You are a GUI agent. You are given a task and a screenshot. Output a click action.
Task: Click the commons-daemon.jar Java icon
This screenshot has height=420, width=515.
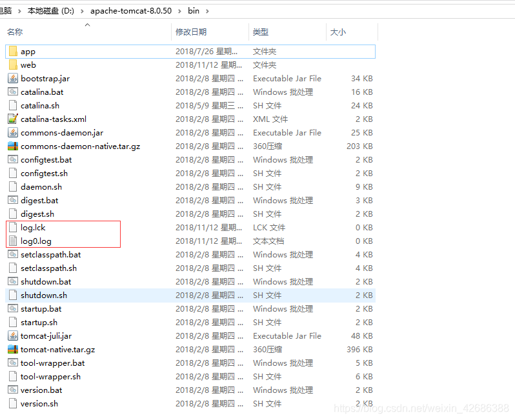[13, 133]
